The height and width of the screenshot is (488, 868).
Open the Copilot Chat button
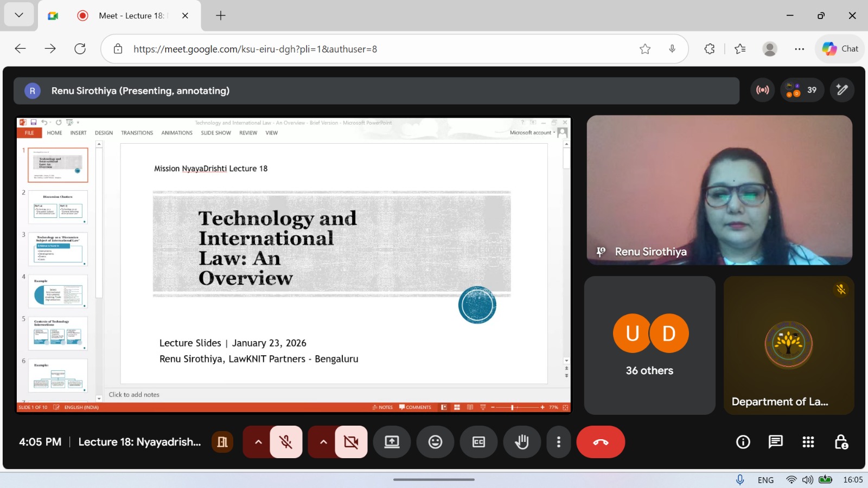click(x=840, y=49)
